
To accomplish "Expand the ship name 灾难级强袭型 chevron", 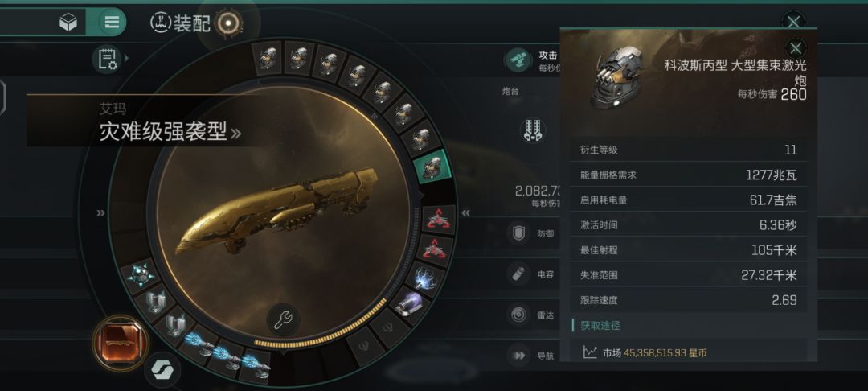I will point(235,133).
